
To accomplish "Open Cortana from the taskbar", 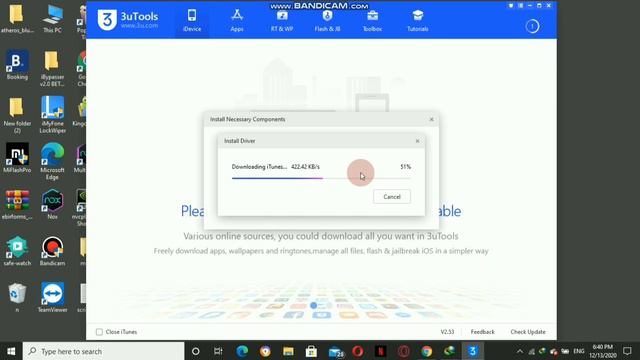I will [x=196, y=351].
